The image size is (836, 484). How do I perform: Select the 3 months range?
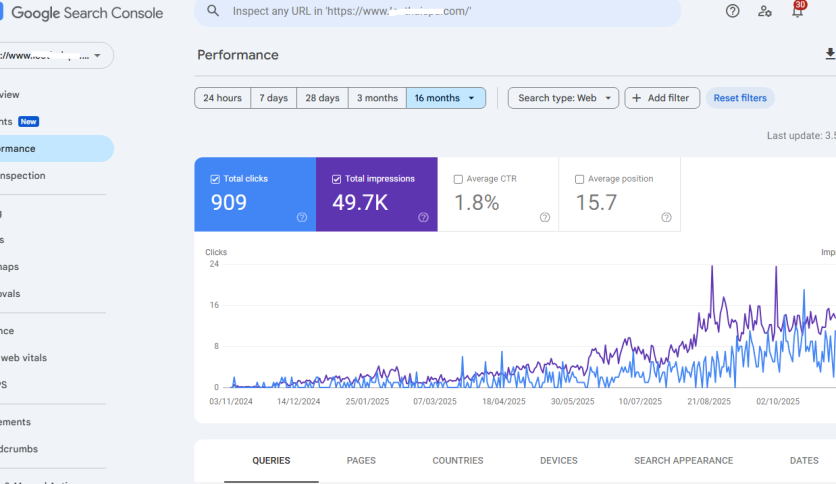point(377,98)
